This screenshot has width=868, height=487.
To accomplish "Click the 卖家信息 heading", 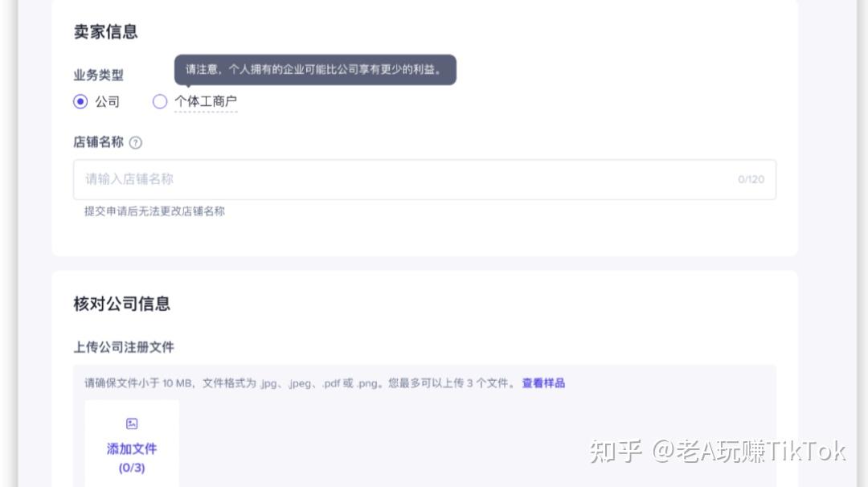I will point(106,31).
